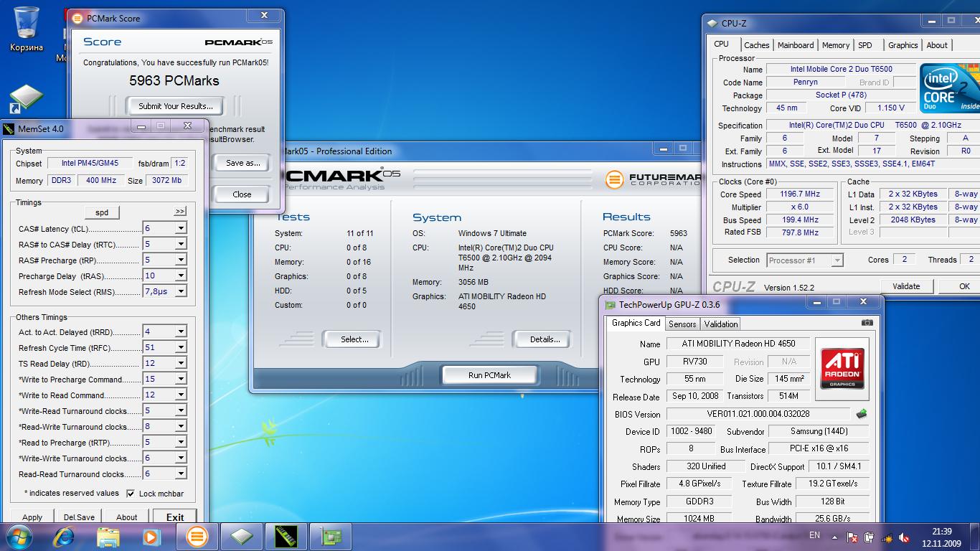
Task: Click the GPU-Z screenshot camera icon
Action: 867,323
